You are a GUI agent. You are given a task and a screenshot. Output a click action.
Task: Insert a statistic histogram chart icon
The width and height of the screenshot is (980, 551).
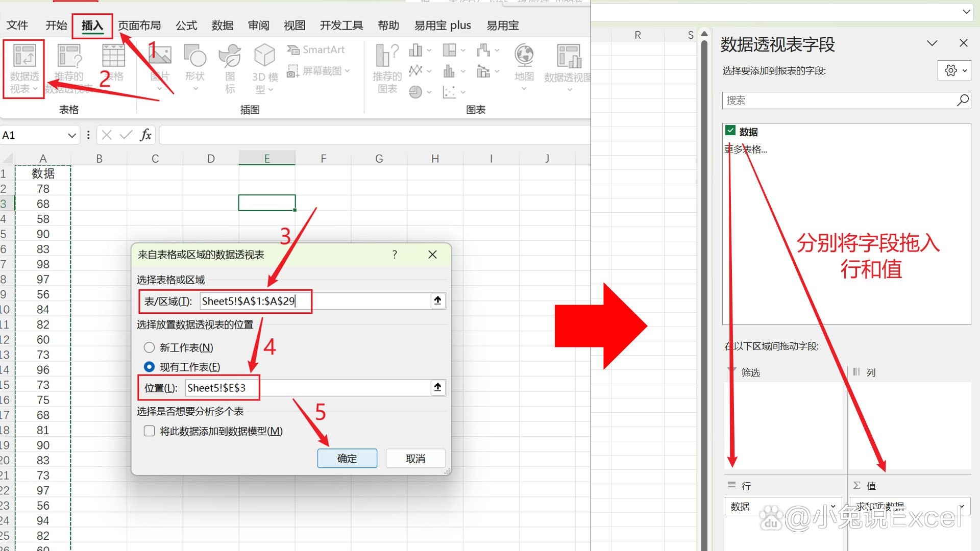449,70
